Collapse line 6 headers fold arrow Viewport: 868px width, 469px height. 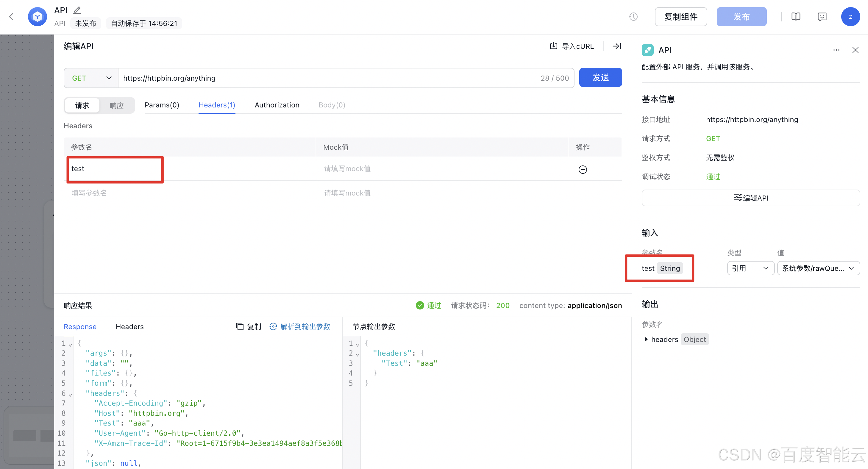coord(71,395)
